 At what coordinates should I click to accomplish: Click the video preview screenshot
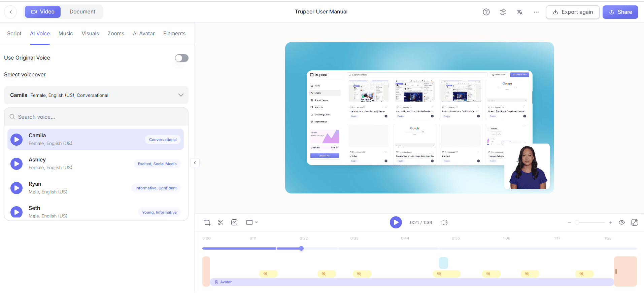419,118
